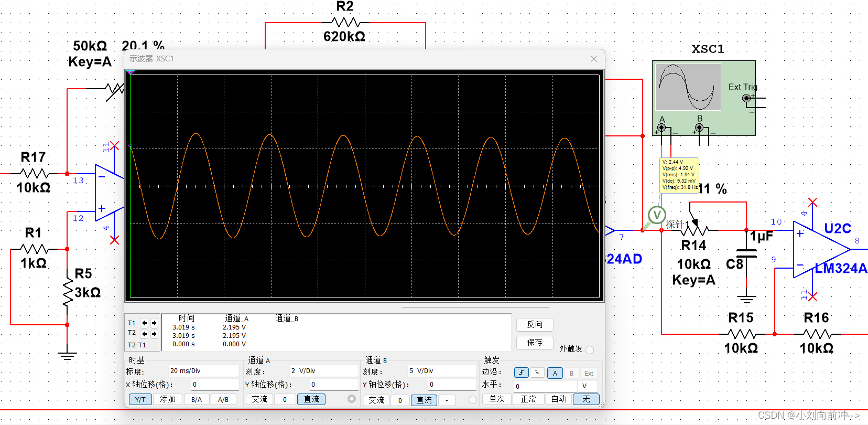
Task: Choose trigger source A
Action: coord(555,373)
